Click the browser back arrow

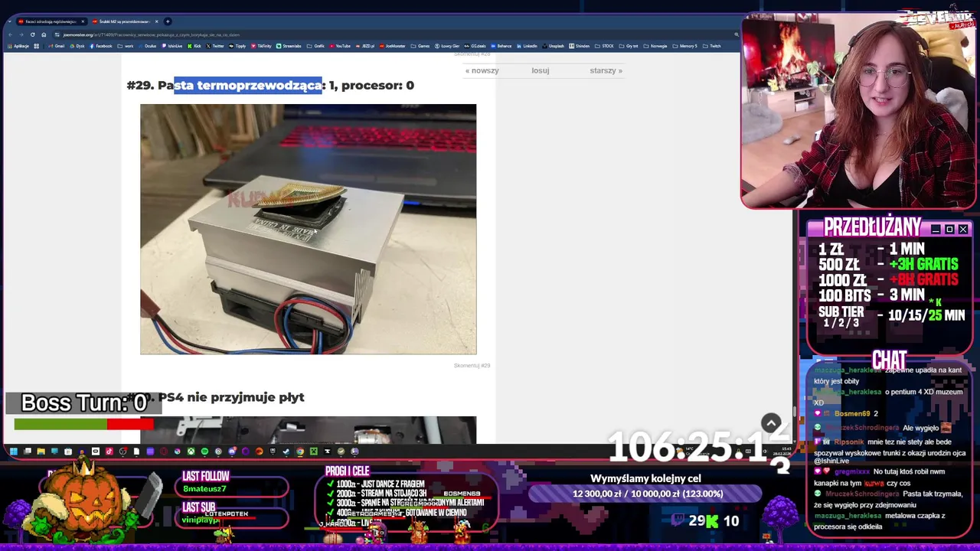pos(10,34)
